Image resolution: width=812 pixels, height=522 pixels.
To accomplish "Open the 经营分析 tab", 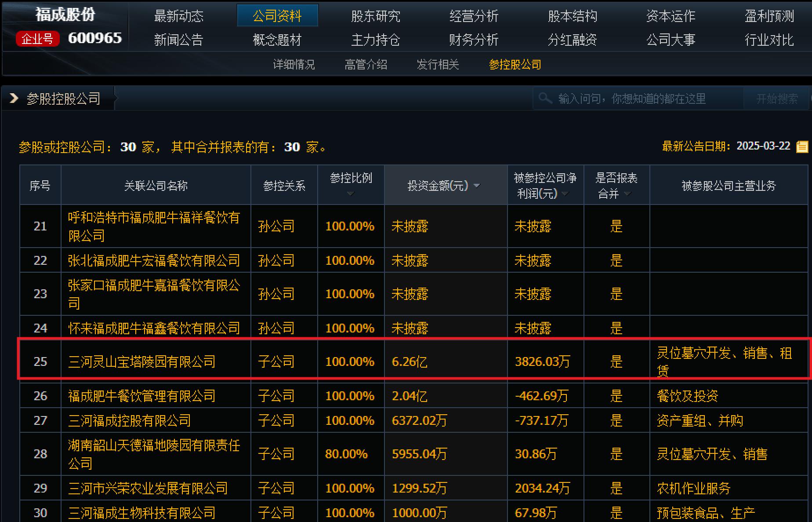I will [474, 16].
